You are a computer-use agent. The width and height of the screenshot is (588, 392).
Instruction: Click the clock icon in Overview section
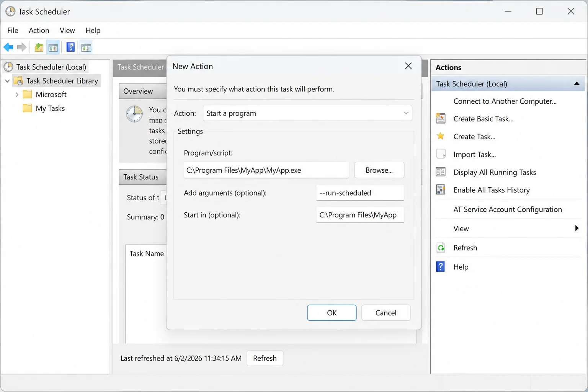pos(135,114)
